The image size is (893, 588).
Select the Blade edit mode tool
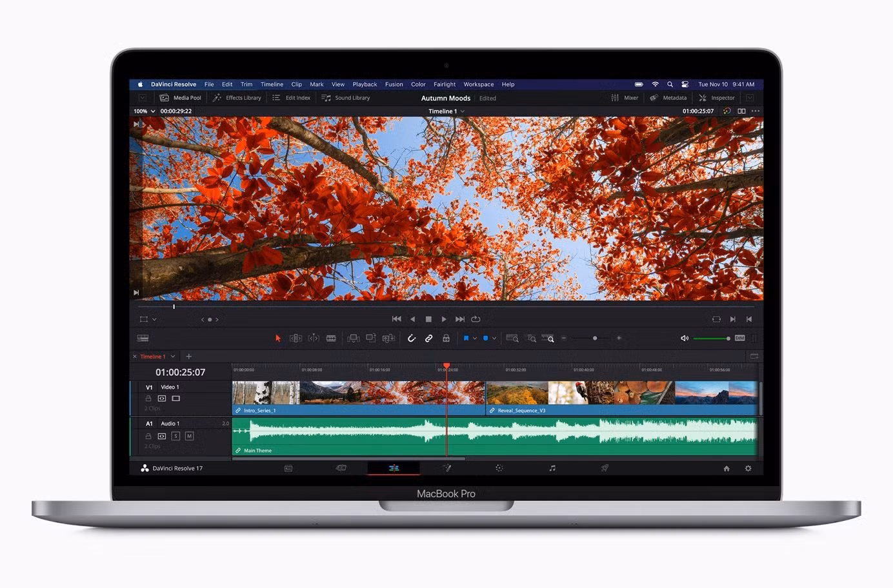[331, 338]
